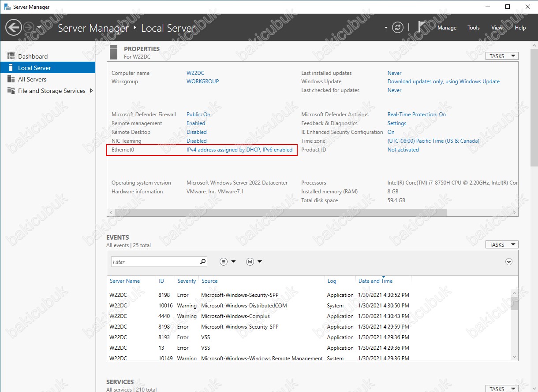This screenshot has width=538, height=392.
Task: Sort events by Source column
Action: click(209, 281)
